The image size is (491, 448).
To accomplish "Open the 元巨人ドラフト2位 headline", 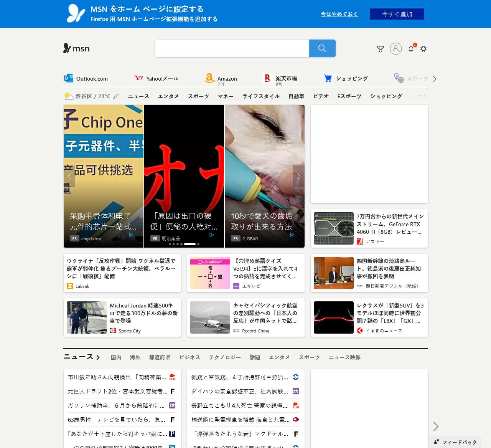I will [x=118, y=391].
